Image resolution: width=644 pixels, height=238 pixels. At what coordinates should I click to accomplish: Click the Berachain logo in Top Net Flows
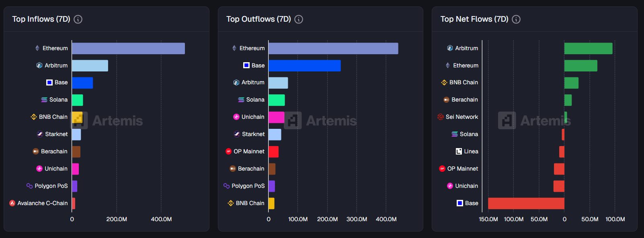pyautogui.click(x=446, y=100)
